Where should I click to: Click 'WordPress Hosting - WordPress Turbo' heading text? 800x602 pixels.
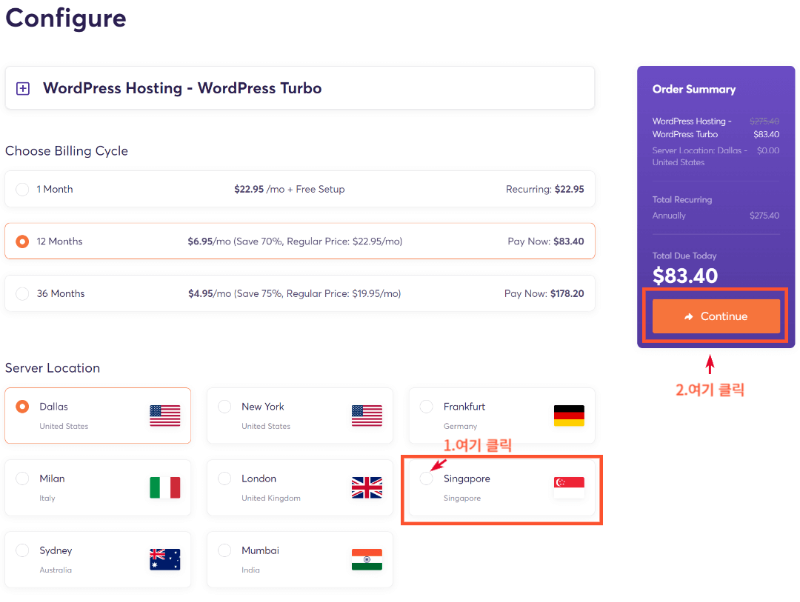click(182, 88)
